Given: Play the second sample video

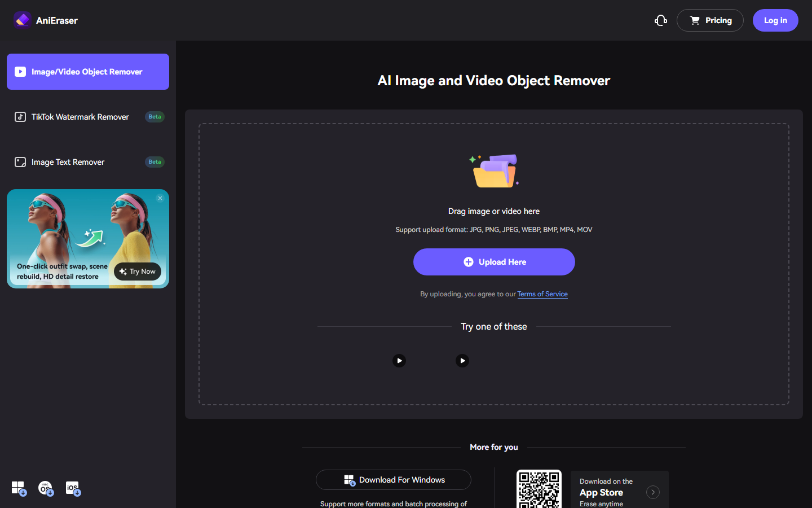Looking at the screenshot, I should pyautogui.click(x=462, y=361).
